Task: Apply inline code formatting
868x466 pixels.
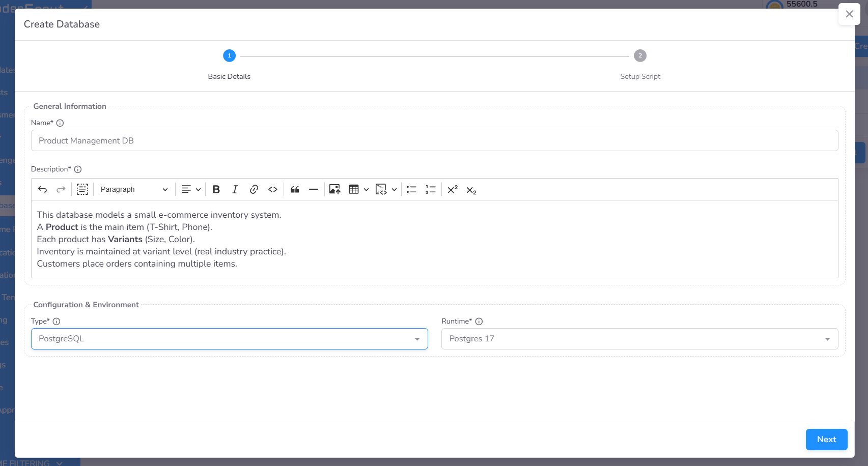Action: 273,189
